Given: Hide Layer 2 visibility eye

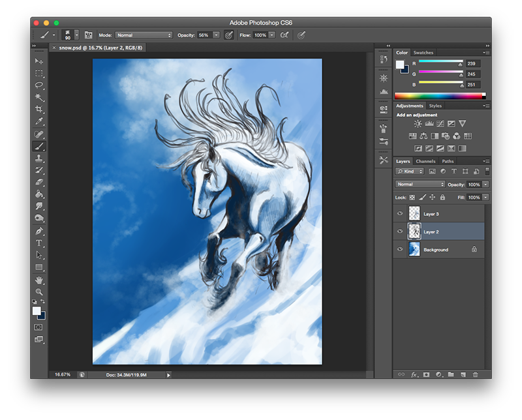Looking at the screenshot, I should click(400, 232).
